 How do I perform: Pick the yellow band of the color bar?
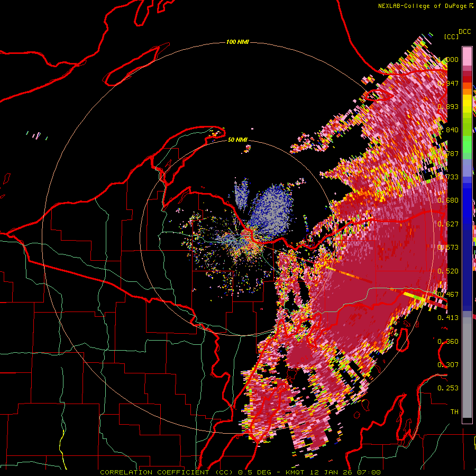467,103
